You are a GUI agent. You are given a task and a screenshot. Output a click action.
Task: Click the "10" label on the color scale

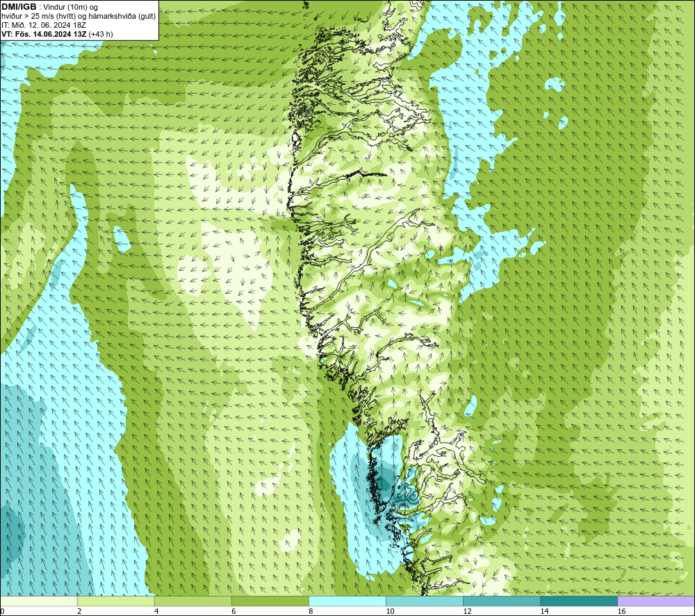pyautogui.click(x=390, y=612)
